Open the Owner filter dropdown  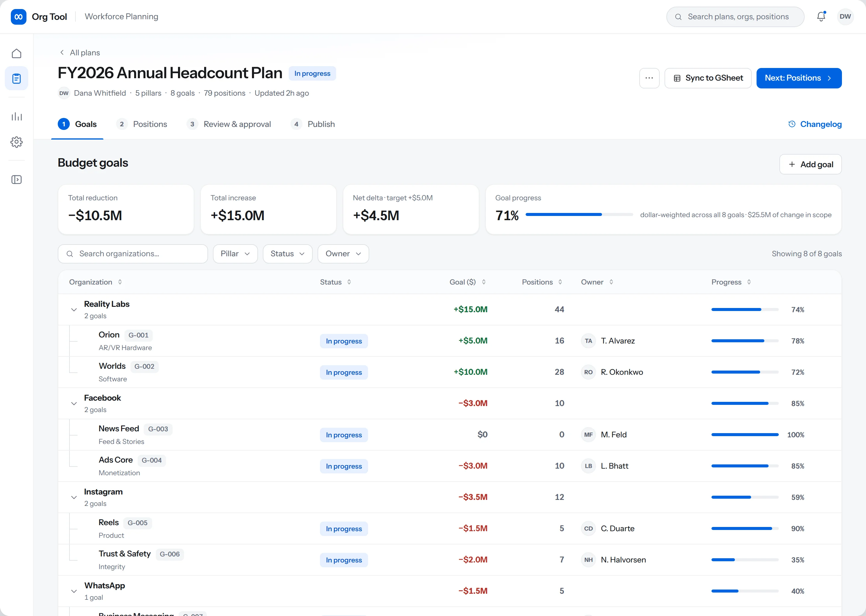(x=343, y=254)
